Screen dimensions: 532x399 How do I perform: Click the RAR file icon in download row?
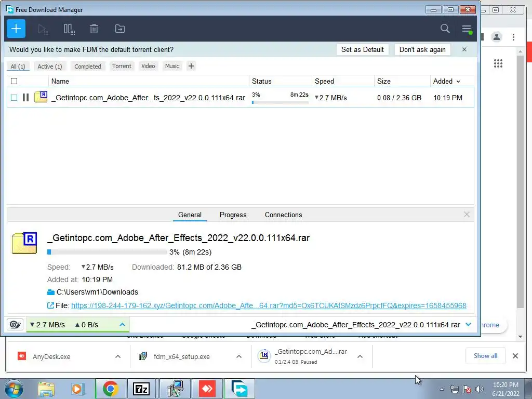tap(41, 97)
